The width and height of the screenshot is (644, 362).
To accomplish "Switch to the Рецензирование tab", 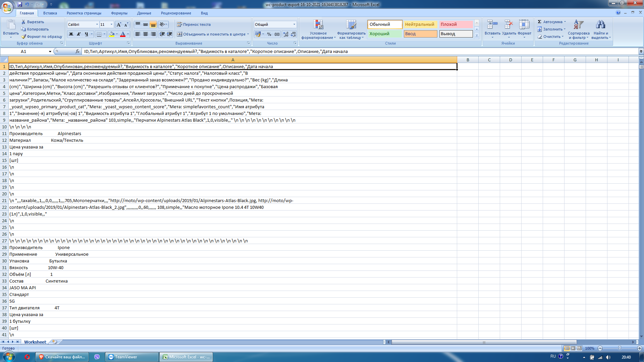I will tap(176, 13).
